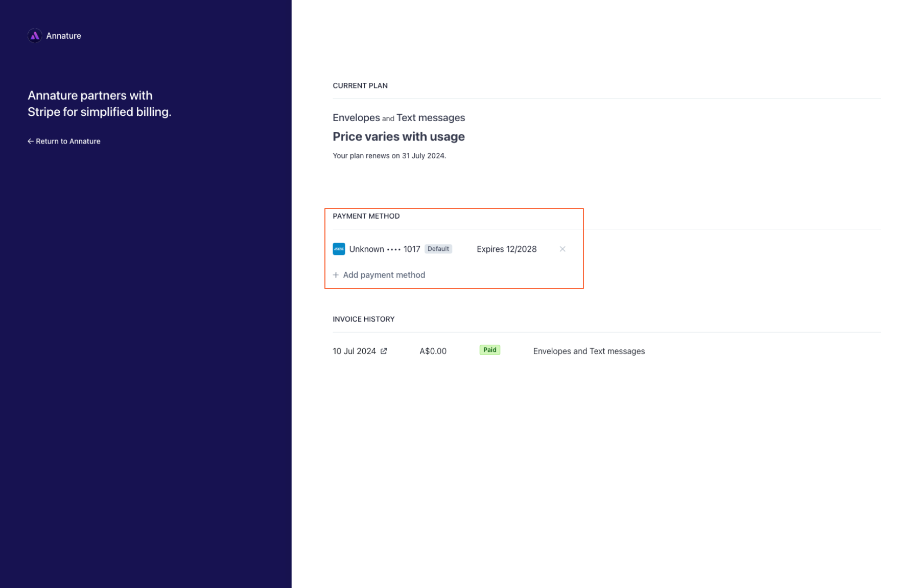
Task: Click 'Unknown •••• 1017' card label
Action: [385, 249]
